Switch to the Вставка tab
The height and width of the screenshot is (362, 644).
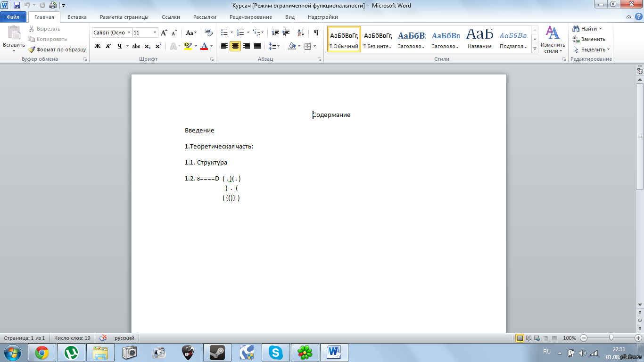click(x=77, y=17)
